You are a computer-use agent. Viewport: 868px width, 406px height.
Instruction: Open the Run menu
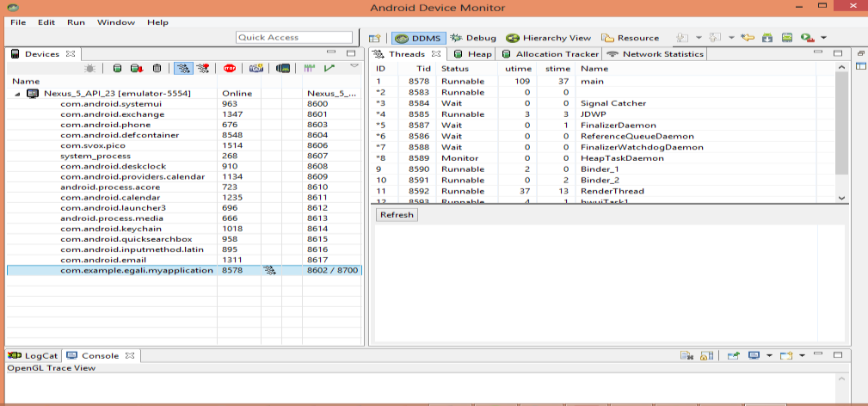point(76,22)
